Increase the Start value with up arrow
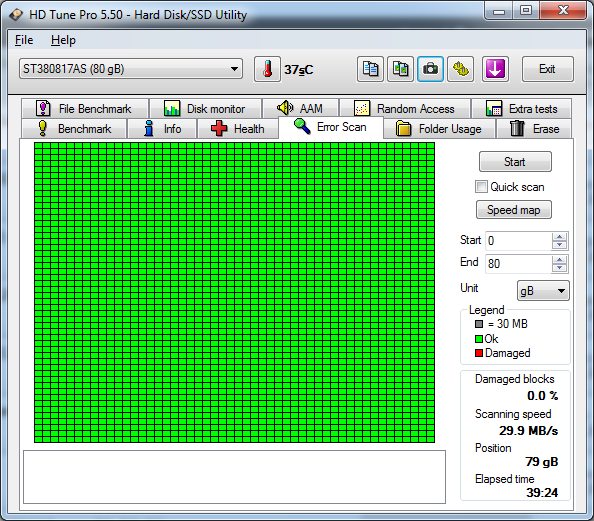Screen dimensions: 594x521 coord(560,236)
